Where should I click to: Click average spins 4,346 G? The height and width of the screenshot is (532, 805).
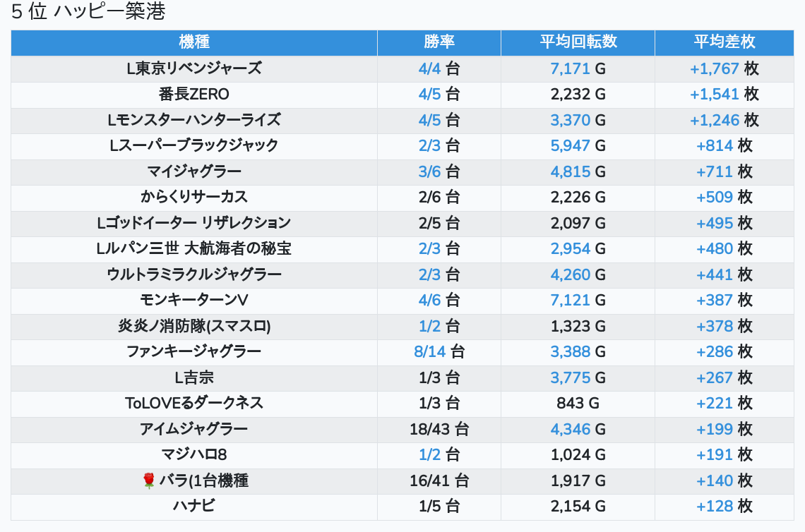(578, 429)
